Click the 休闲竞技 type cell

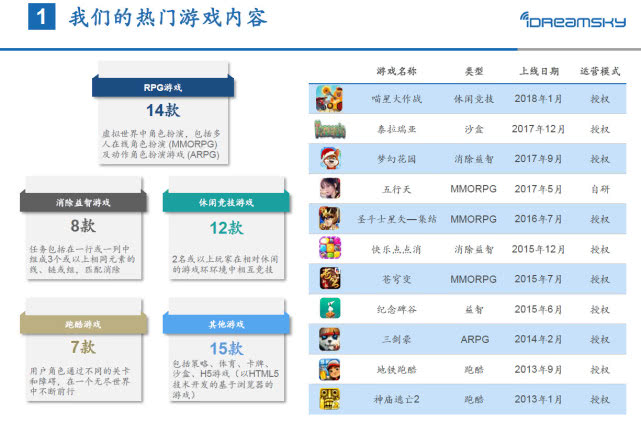474,99
